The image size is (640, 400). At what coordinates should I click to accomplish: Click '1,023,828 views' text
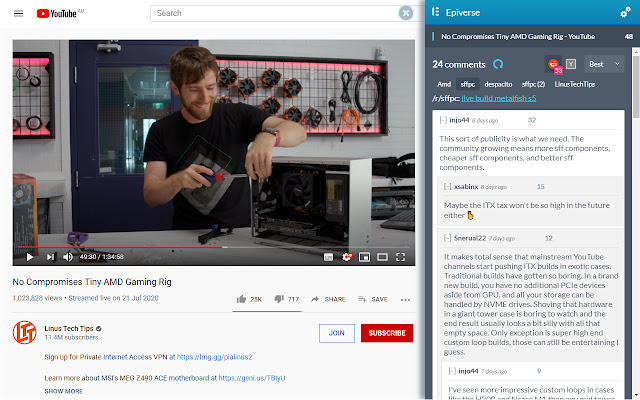[x=38, y=298]
